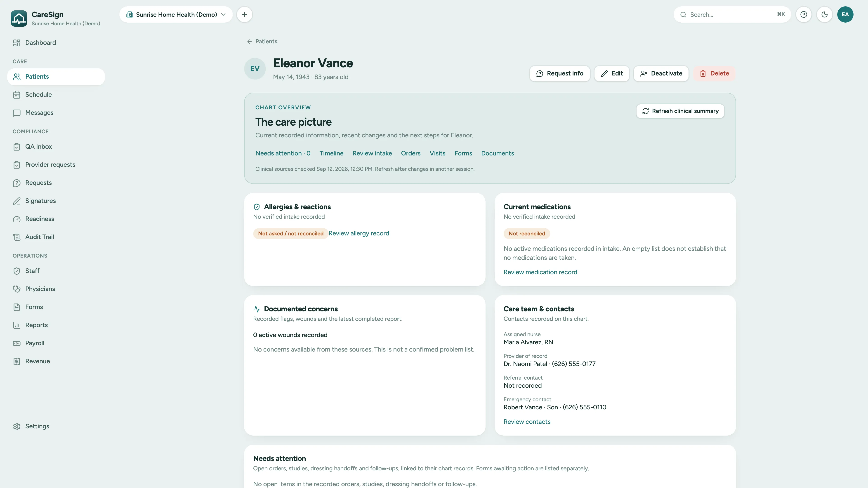The height and width of the screenshot is (488, 868).
Task: Click Maria Alvarez, RN assigned nurse
Action: point(528,342)
